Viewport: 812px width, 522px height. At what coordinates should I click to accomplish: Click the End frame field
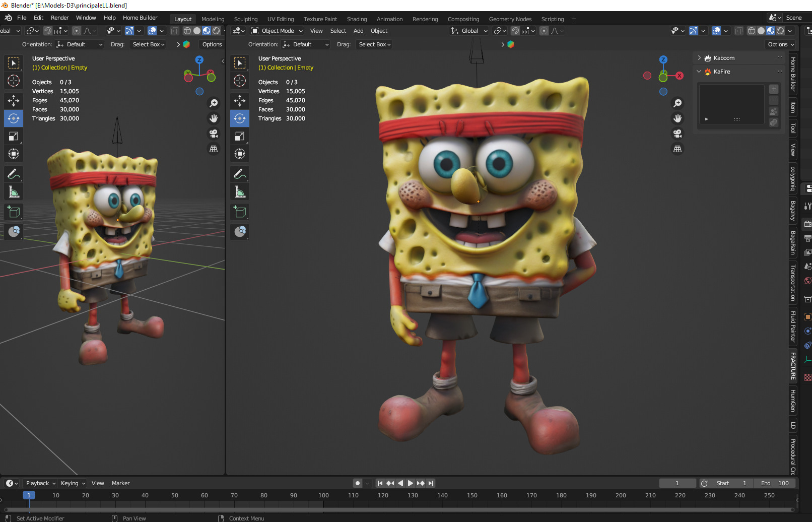[775, 483]
